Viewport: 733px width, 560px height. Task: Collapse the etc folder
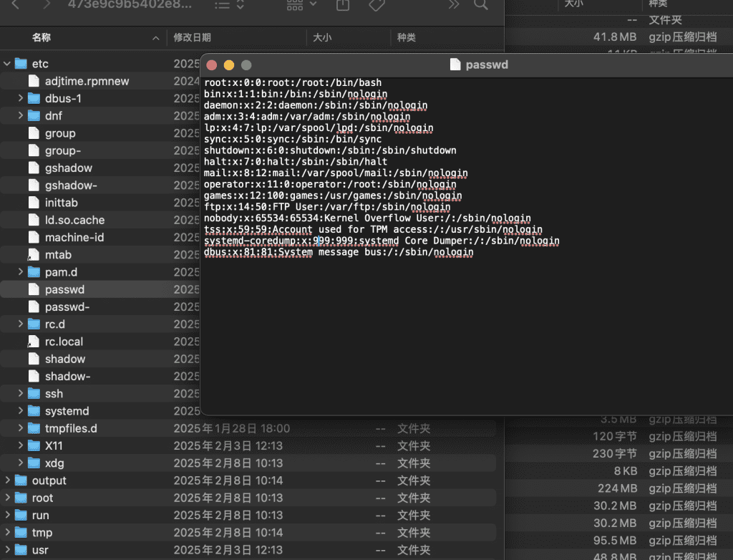[7, 64]
